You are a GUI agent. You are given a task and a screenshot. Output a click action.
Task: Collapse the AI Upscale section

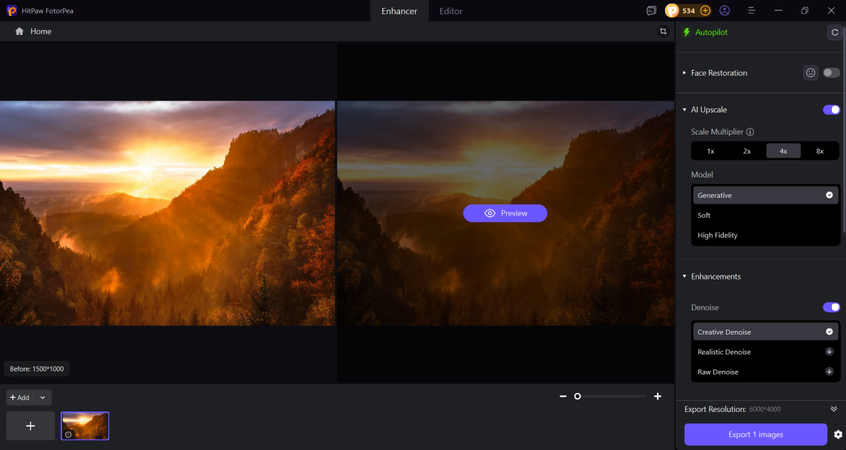pyautogui.click(x=684, y=110)
